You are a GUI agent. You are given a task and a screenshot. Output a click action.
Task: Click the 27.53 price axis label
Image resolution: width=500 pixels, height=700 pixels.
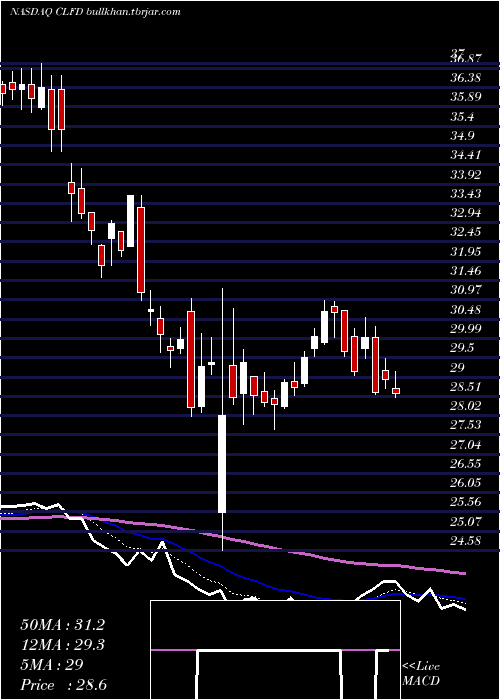(x=466, y=425)
